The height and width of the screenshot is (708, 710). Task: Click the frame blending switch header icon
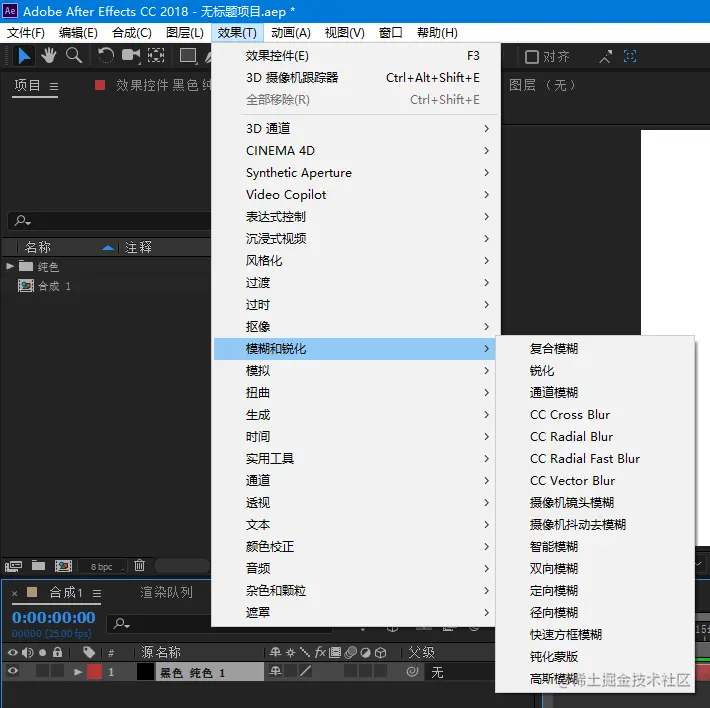click(335, 652)
